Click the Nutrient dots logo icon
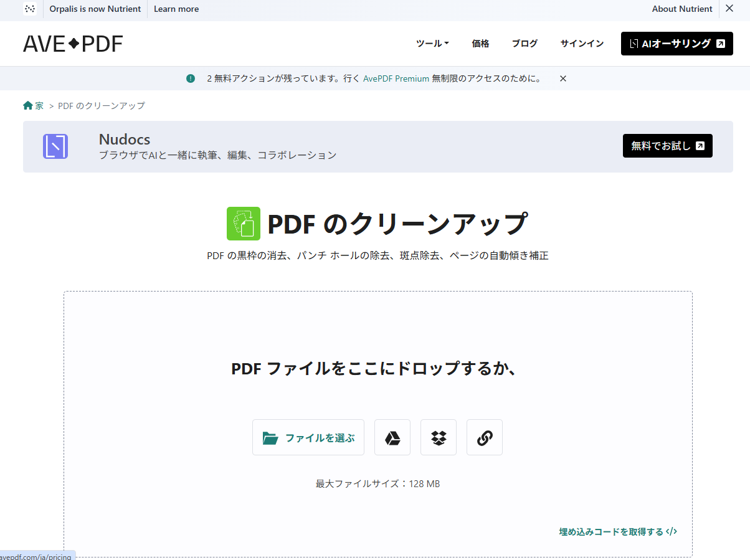This screenshot has height=560, width=750. [30, 9]
